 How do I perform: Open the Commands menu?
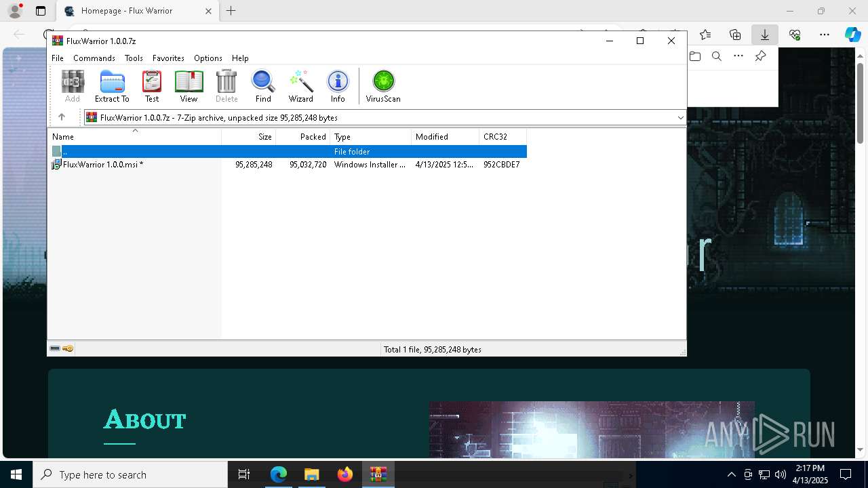point(94,58)
